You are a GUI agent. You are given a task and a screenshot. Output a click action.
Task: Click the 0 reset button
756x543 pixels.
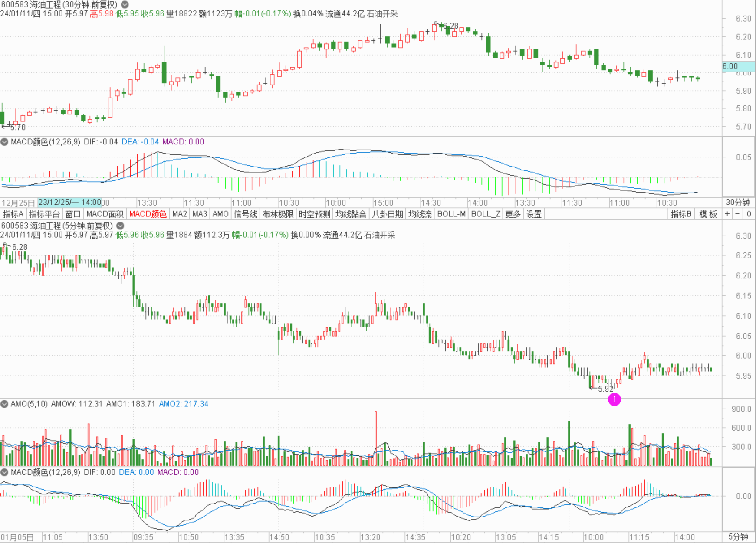[x=749, y=214]
